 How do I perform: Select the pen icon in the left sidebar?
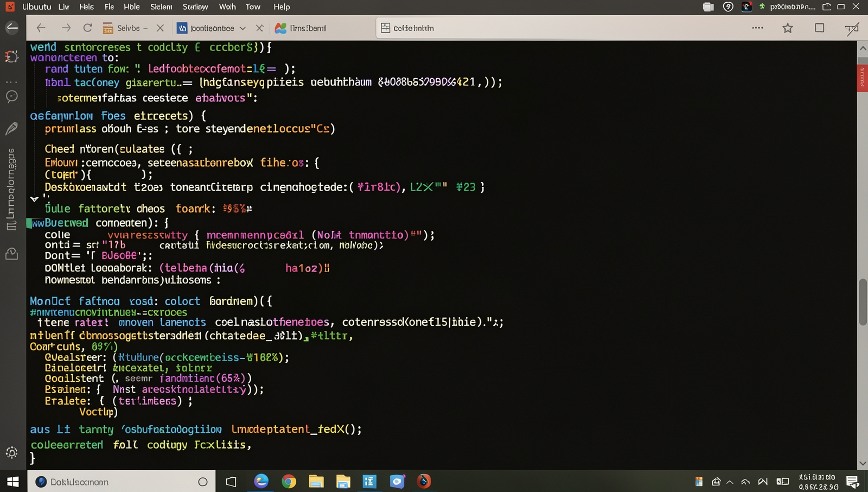click(x=11, y=129)
